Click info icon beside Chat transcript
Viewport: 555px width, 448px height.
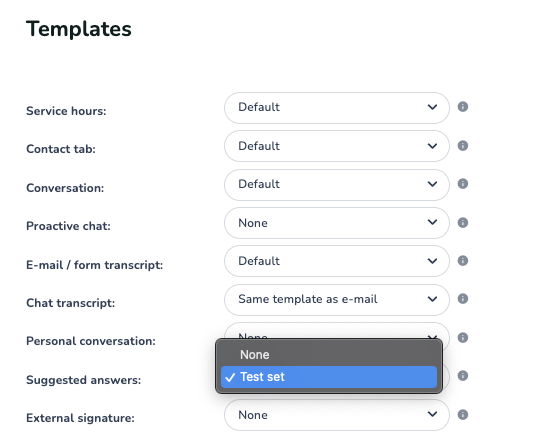click(x=463, y=299)
